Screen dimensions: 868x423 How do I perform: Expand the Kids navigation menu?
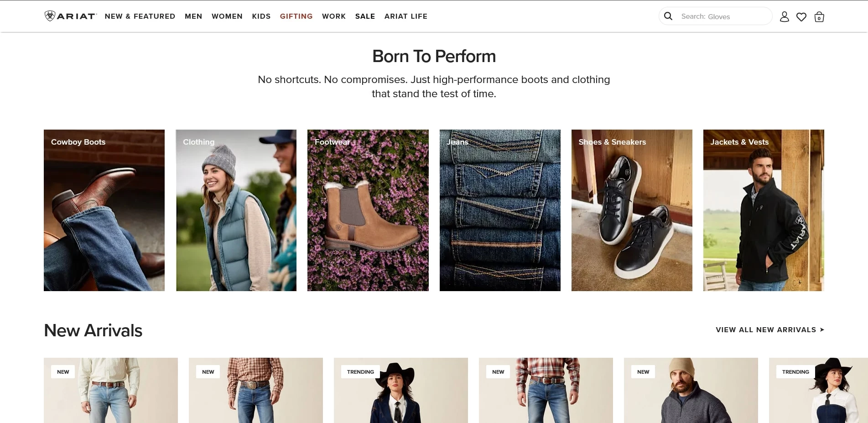click(261, 16)
